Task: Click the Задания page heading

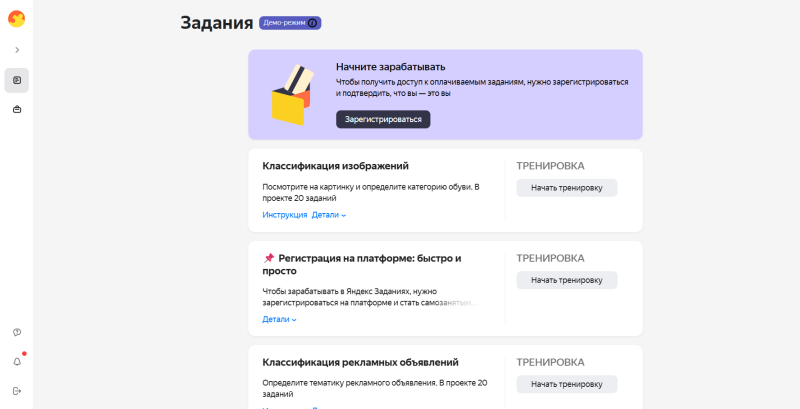Action: [217, 23]
